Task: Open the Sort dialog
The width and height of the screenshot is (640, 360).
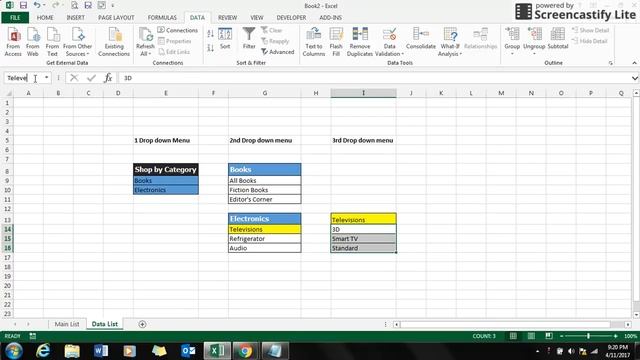Action: pos(225,39)
